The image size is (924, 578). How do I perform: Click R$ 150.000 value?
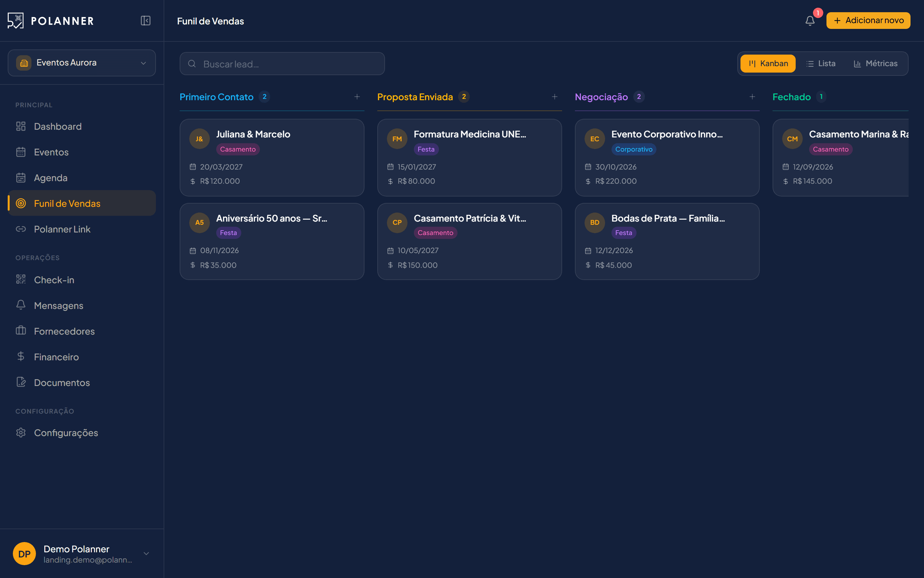[418, 265]
